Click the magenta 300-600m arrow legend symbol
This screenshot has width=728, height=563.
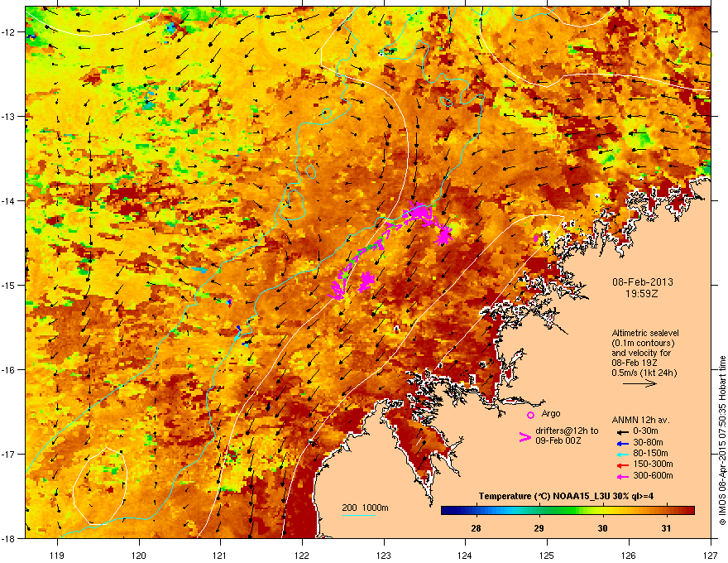point(623,476)
